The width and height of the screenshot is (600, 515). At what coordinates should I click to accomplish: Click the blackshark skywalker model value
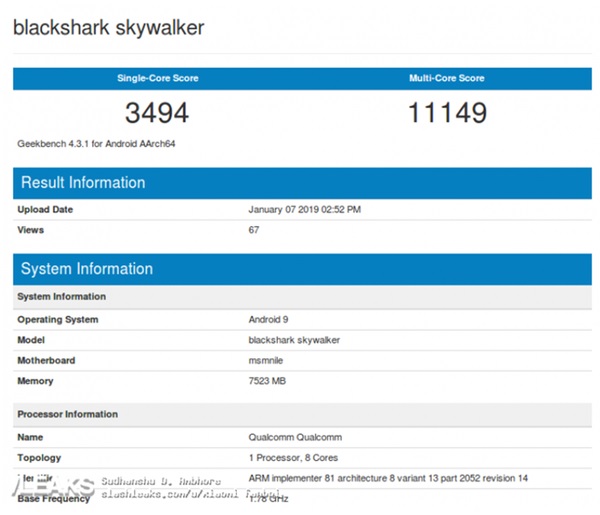pos(294,340)
